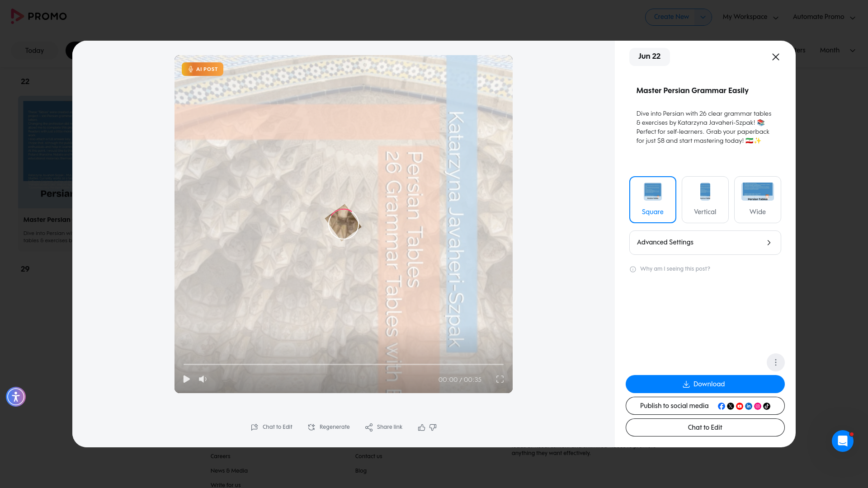Click the Promo logo
Screen dimensions: 868x488
(39, 16)
